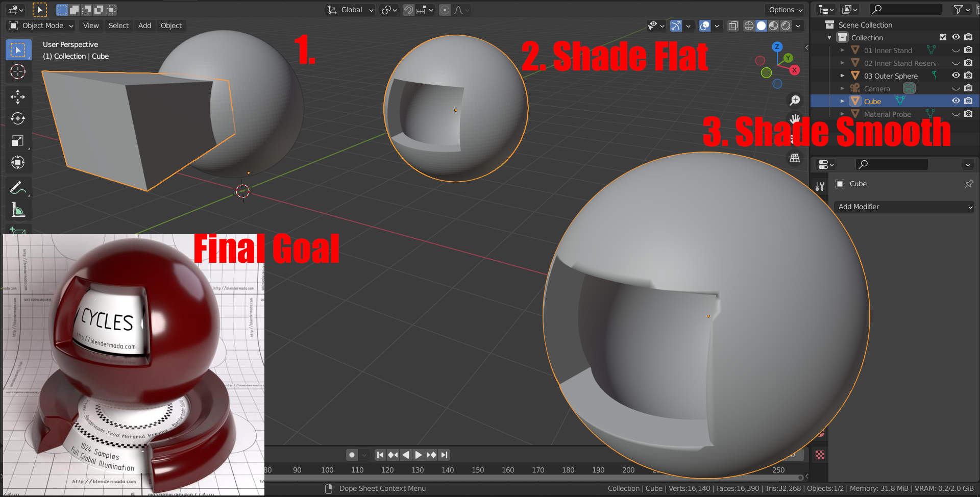This screenshot has width=980, height=497.
Task: Show the Camera object in viewport
Action: [955, 88]
